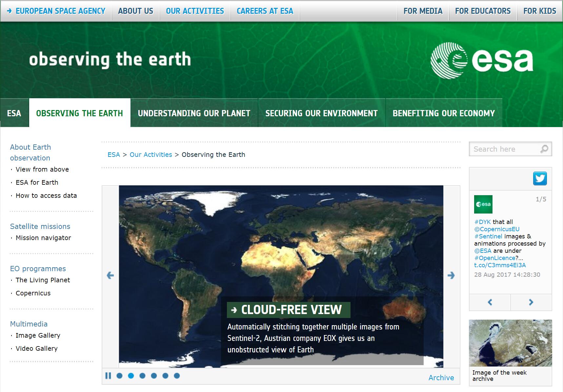Screen dimensions: 563x392
Task: Open the t.co/C3mms4Ei3A link
Action: point(500,265)
